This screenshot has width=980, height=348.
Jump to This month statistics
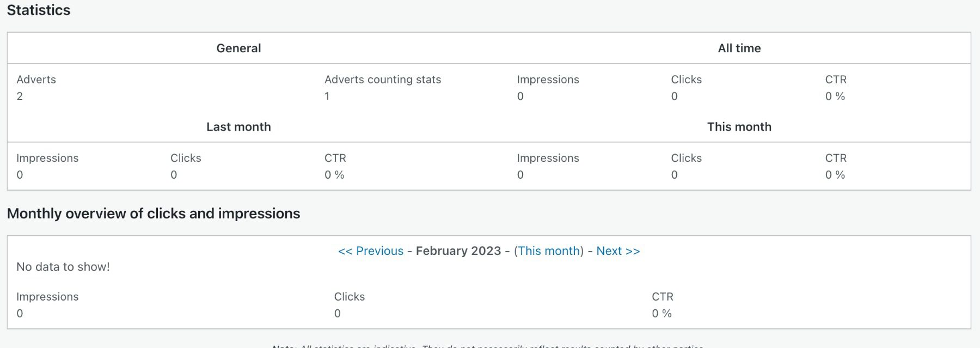(548, 251)
